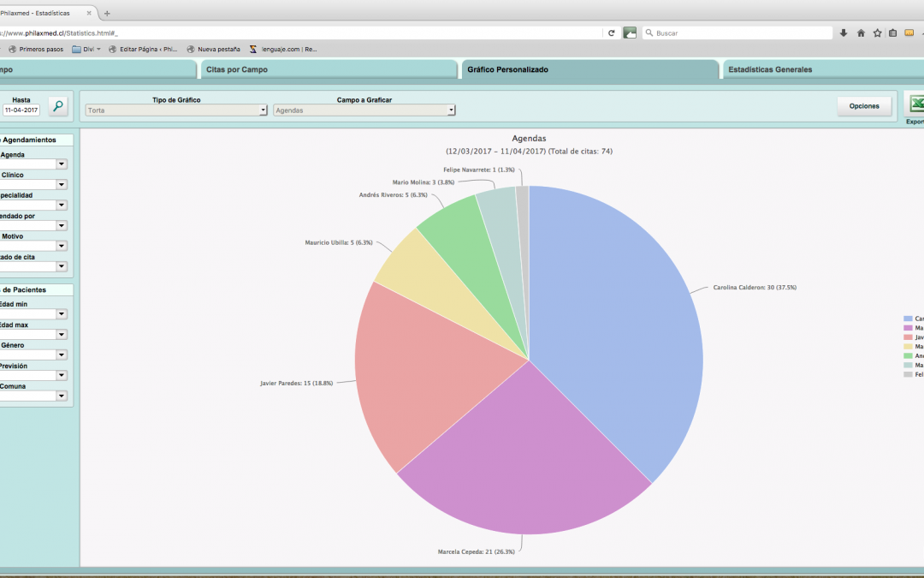Open the bookmarks list clipboard icon
Image resolution: width=924 pixels, height=578 pixels.
(x=892, y=33)
